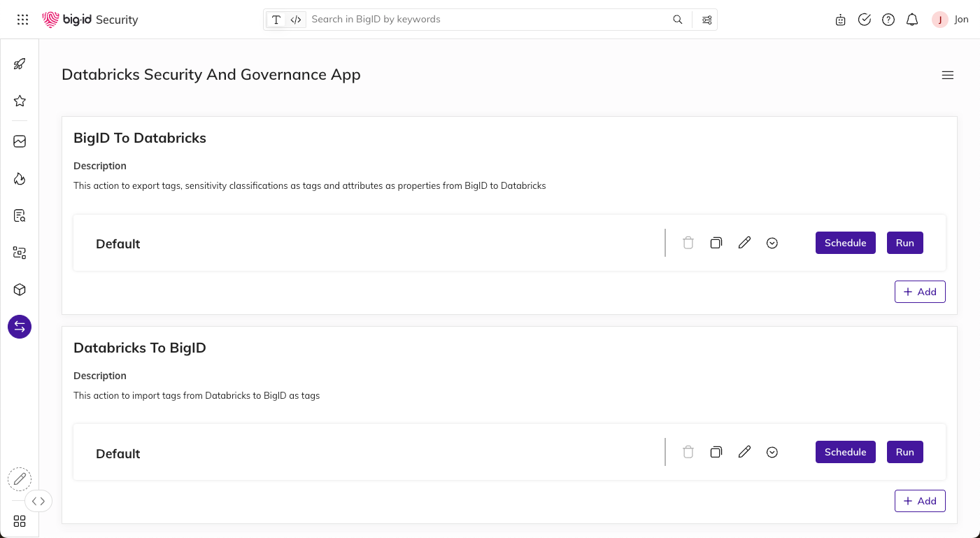Image resolution: width=980 pixels, height=538 pixels.
Task: Open the cube icon in the sidebar
Action: coord(19,289)
